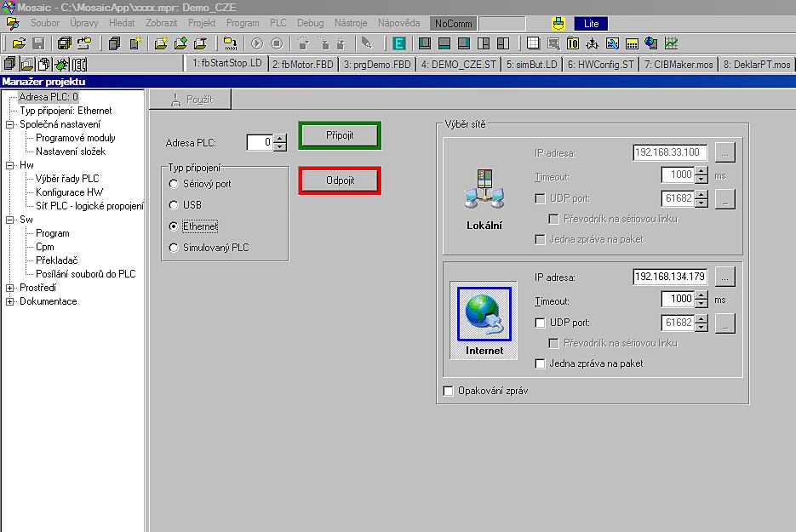This screenshot has width=796, height=532.
Task: Click the teal E toolbar icon
Action: pos(398,43)
